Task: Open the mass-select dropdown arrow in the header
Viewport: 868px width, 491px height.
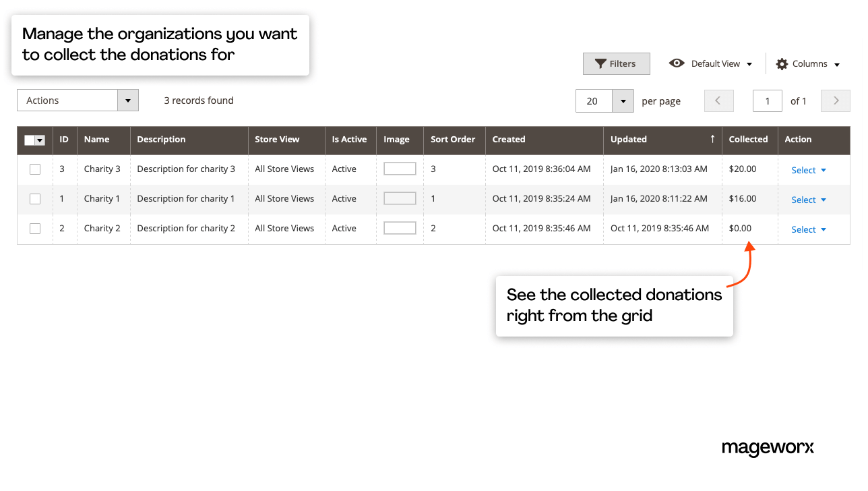Action: tap(40, 140)
